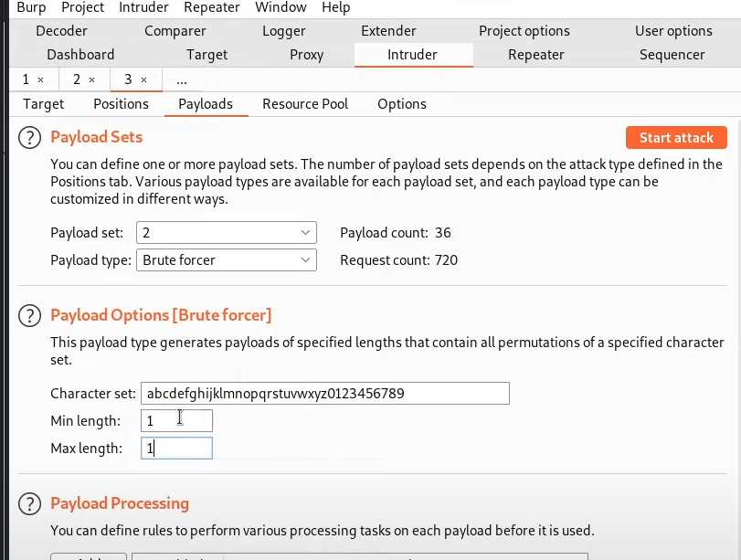Switch to the Positions tab

[121, 104]
